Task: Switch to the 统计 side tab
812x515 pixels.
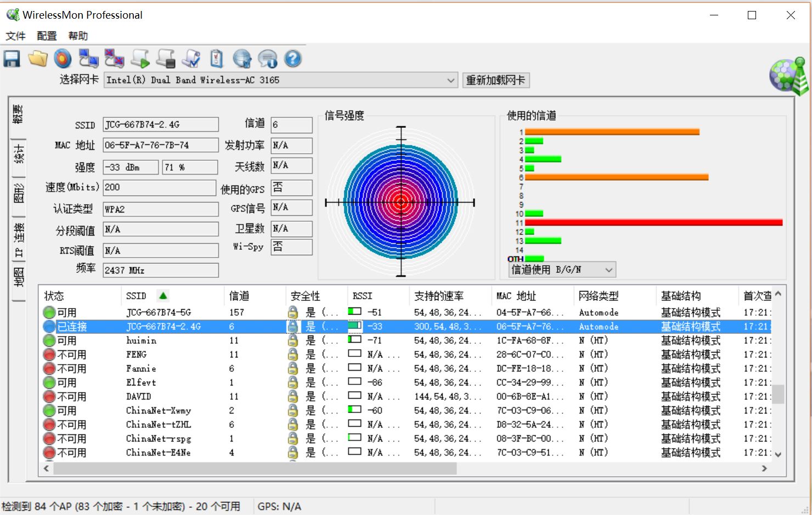Action: pos(19,154)
